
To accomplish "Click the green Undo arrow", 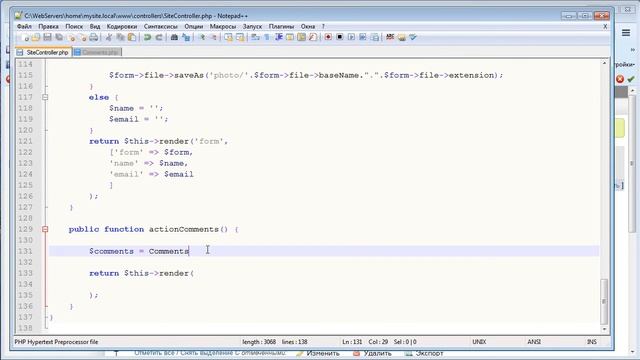I will click(147, 38).
